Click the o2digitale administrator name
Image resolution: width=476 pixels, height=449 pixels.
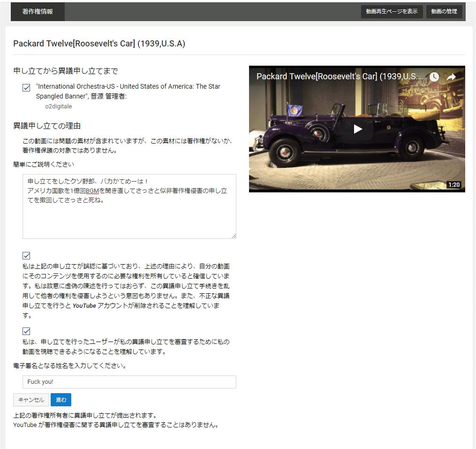[59, 107]
